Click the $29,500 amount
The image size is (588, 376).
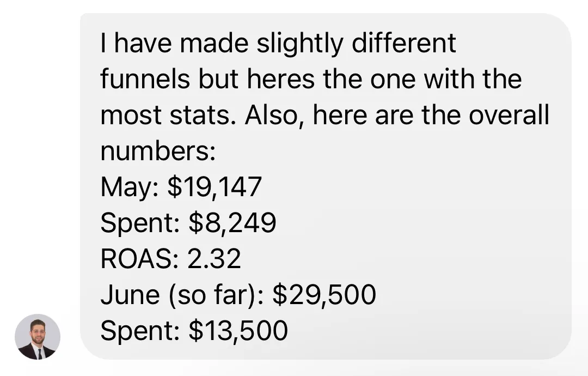click(324, 295)
